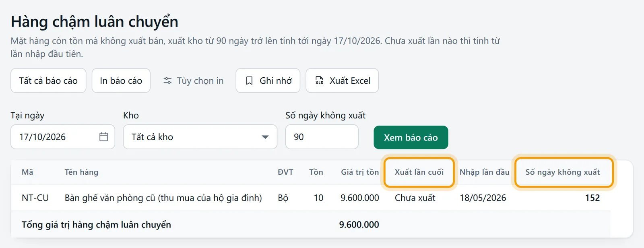Click the 'Mã' column header

point(27,172)
